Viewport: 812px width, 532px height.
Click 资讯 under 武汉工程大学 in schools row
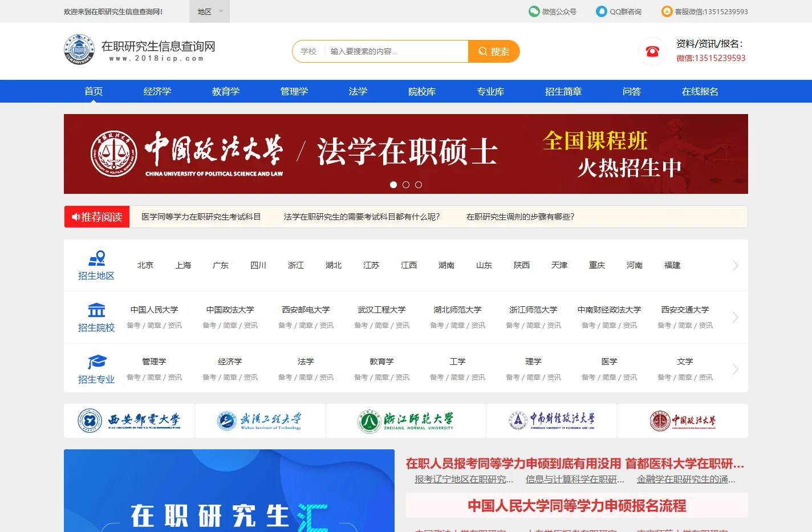pyautogui.click(x=403, y=326)
